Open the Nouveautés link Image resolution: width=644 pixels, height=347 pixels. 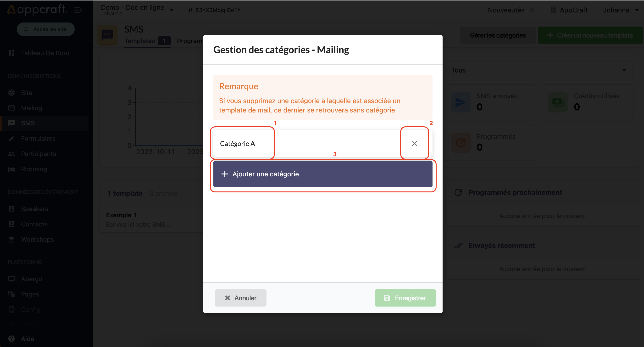(x=506, y=10)
